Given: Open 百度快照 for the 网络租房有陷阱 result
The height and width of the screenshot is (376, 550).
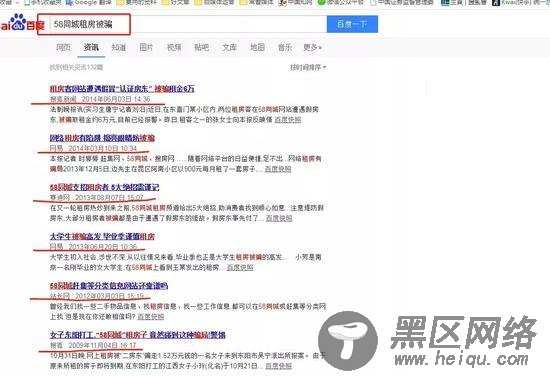Looking at the screenshot, I should 278,169.
